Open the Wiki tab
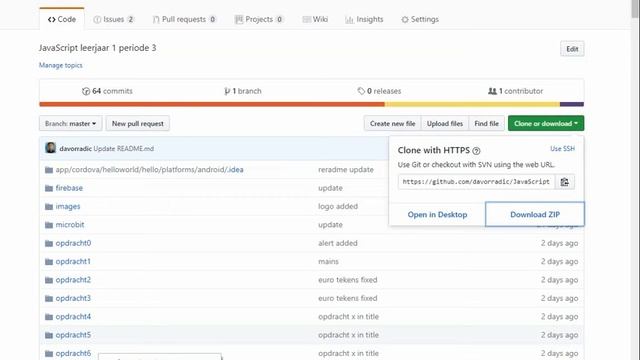 315,19
